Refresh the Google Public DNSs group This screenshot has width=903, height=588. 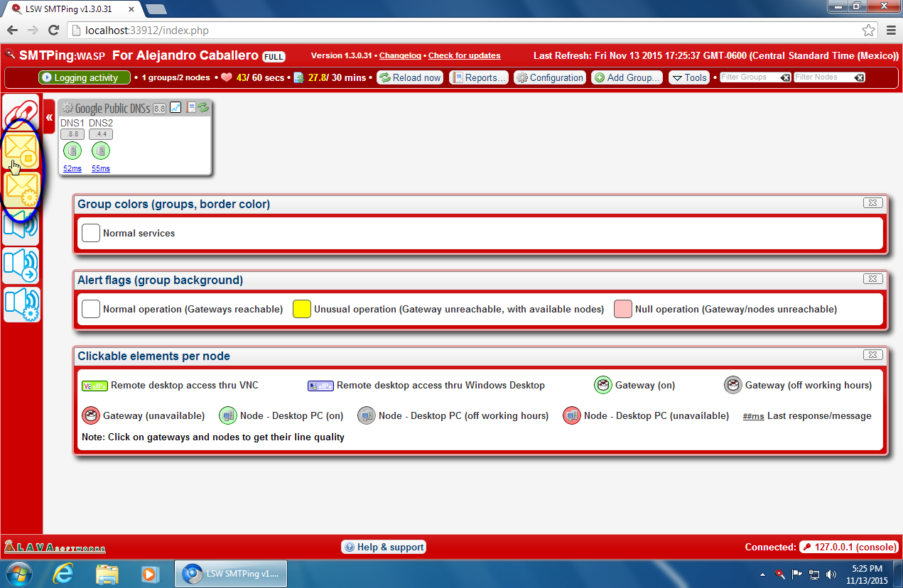tap(203, 107)
